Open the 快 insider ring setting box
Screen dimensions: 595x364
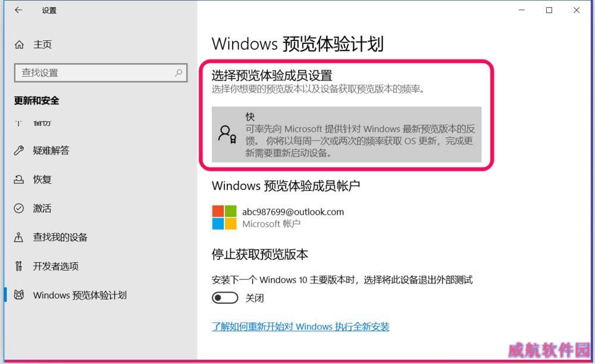[x=346, y=134]
